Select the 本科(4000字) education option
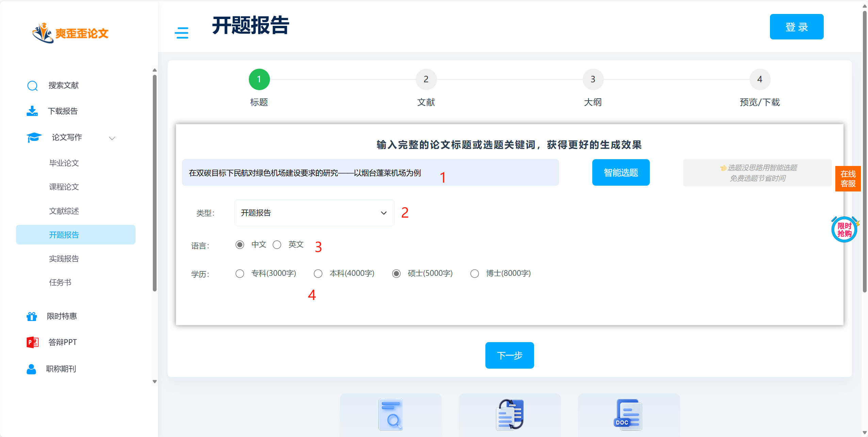The image size is (868, 437). (318, 274)
